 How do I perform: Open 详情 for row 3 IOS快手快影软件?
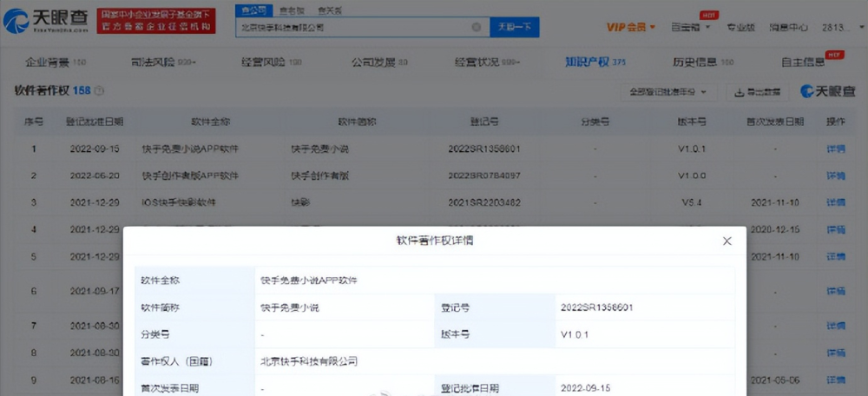pos(835,202)
